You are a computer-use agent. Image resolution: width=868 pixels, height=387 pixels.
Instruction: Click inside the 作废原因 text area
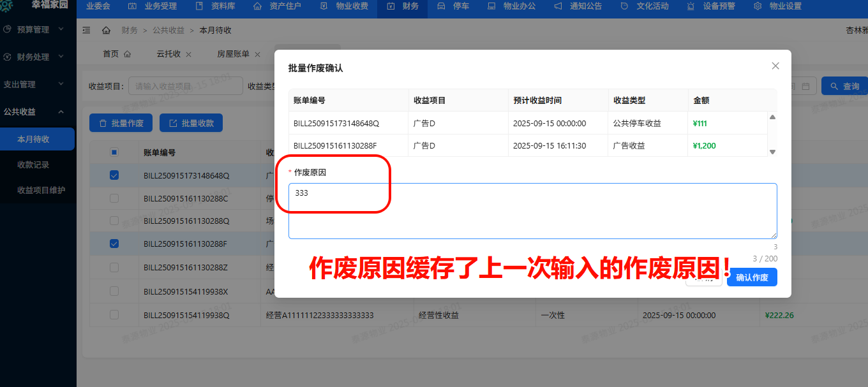click(533, 210)
